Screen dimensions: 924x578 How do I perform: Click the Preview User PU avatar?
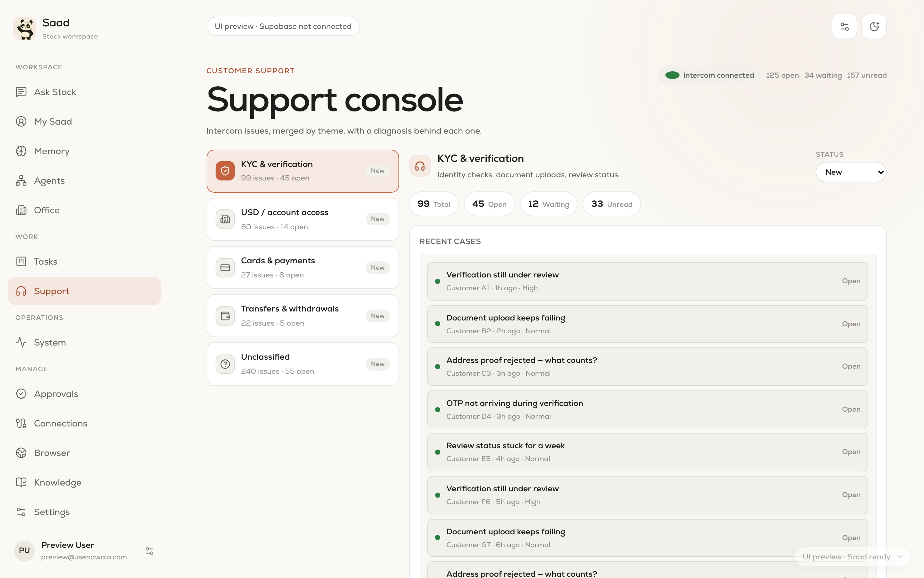pos(24,551)
